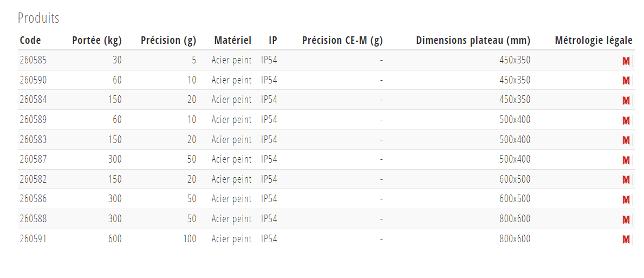The height and width of the screenshot is (278, 644).
Task: Select M metrology icon in row 260588
Action: [x=626, y=219]
